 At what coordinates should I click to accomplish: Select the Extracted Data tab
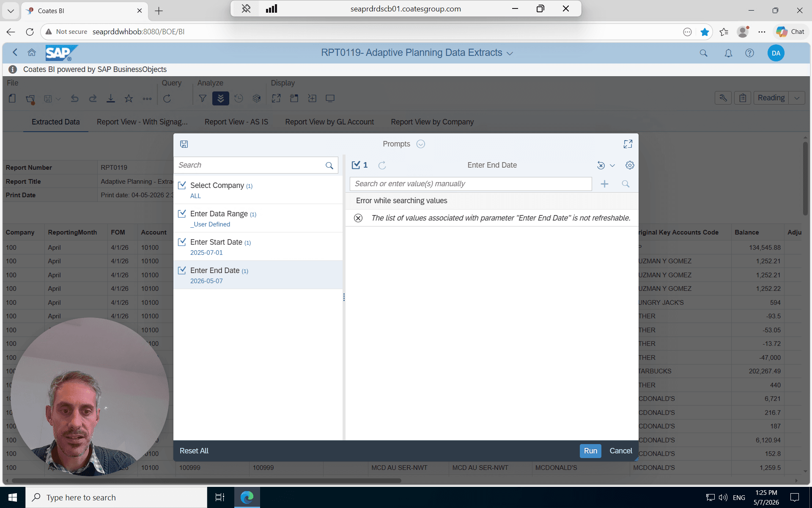coord(56,122)
